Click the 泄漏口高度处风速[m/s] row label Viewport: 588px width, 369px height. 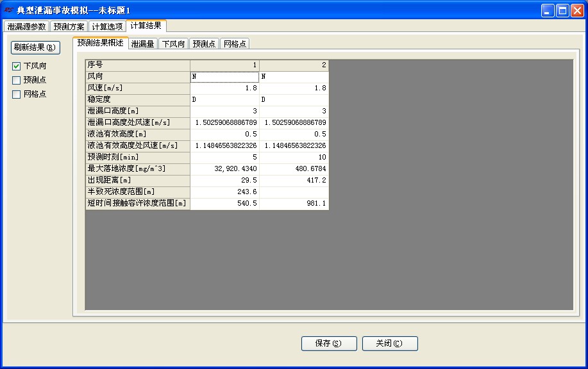138,122
